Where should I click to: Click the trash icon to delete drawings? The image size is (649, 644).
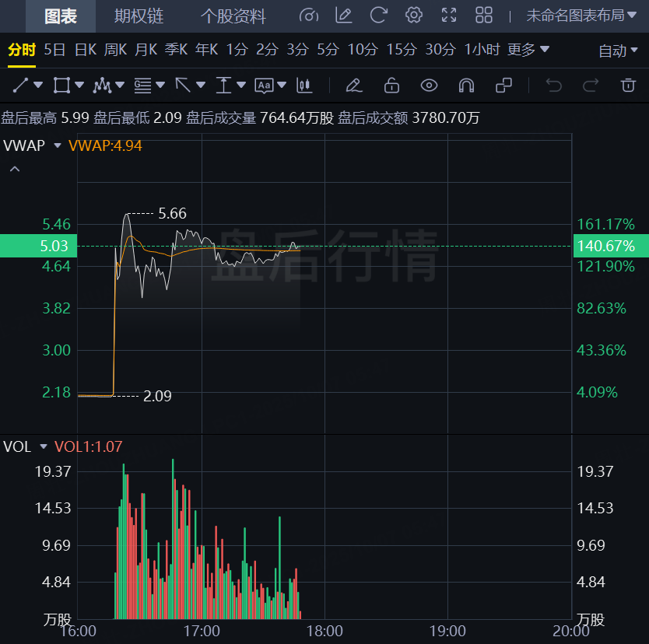(628, 85)
